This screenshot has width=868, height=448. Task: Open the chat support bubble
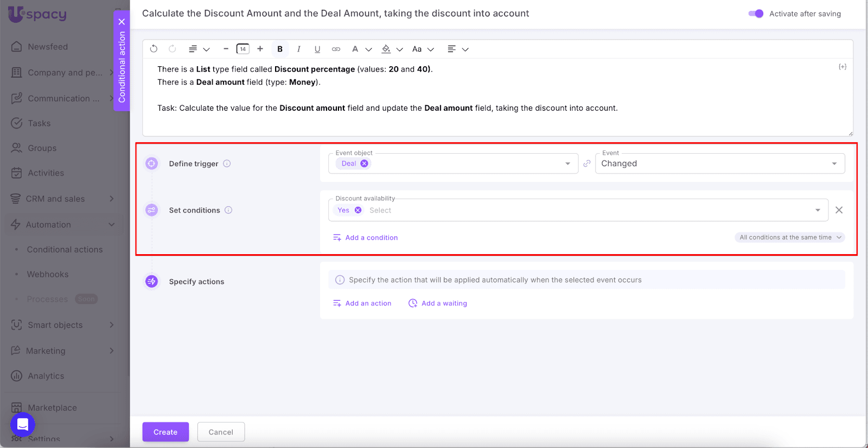23,424
